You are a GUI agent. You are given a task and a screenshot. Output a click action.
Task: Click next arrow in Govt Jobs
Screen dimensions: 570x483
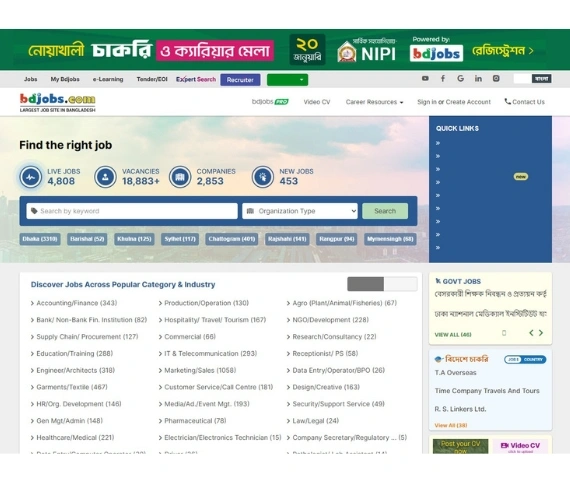(x=541, y=333)
